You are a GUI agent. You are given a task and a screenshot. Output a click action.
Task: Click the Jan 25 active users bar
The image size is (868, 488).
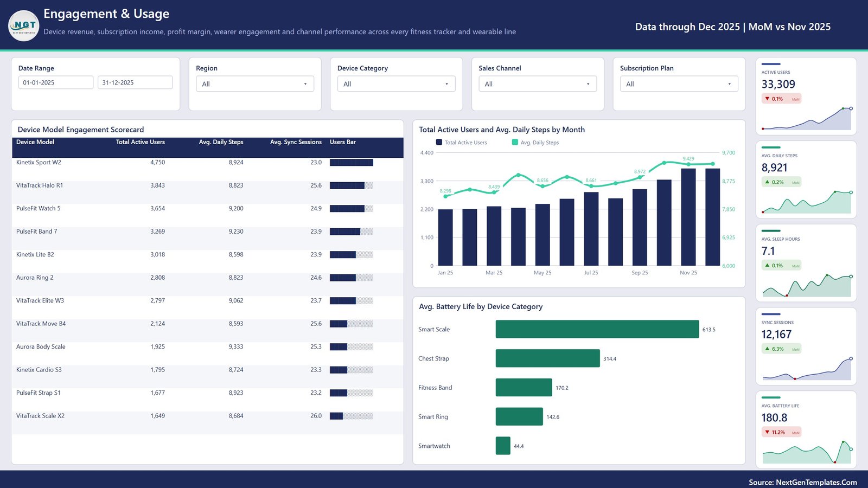445,237
